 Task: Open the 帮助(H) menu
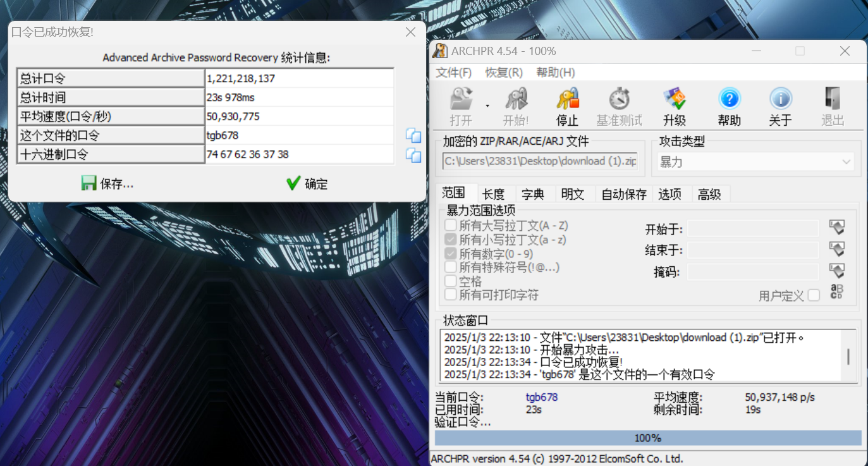tap(556, 73)
